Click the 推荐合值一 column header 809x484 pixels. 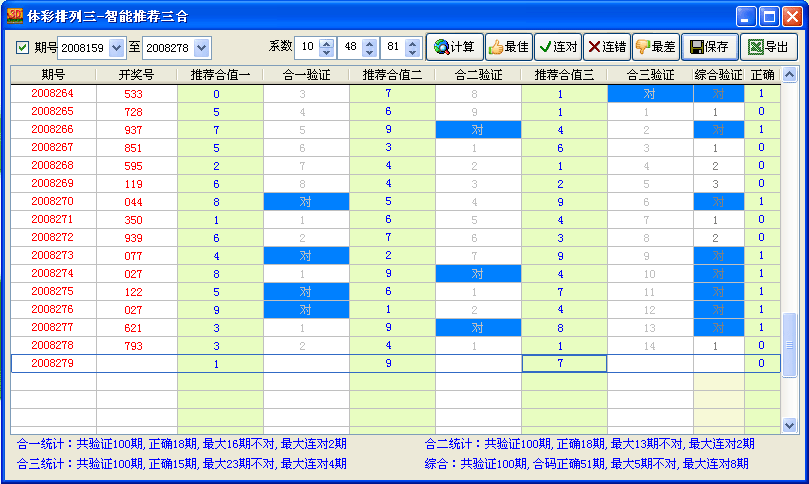point(220,75)
